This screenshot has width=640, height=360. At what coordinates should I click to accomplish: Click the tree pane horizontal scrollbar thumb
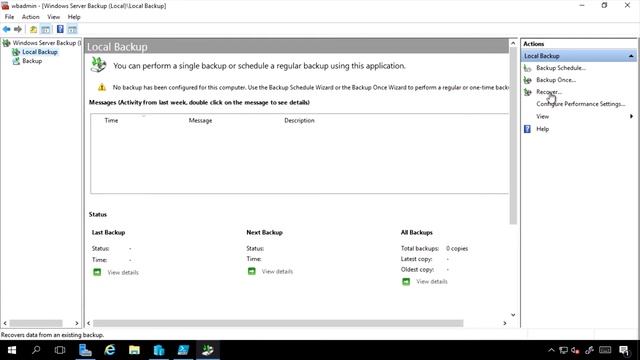(x=36, y=323)
